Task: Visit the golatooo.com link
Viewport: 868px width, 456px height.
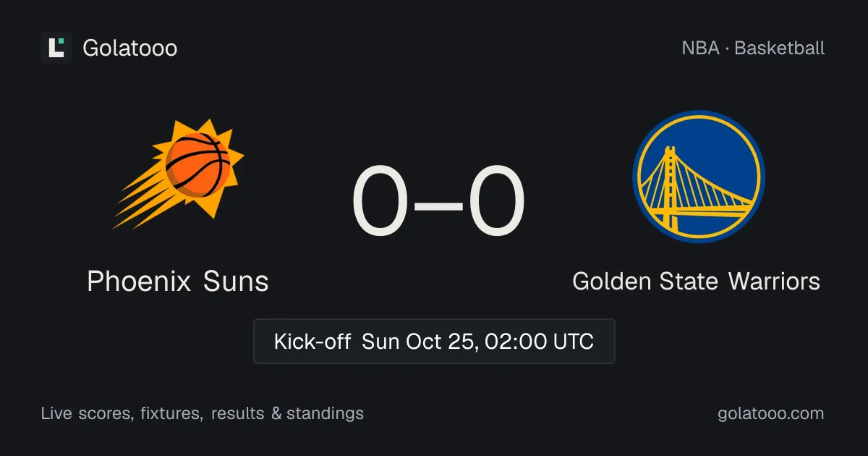Action: [771, 414]
